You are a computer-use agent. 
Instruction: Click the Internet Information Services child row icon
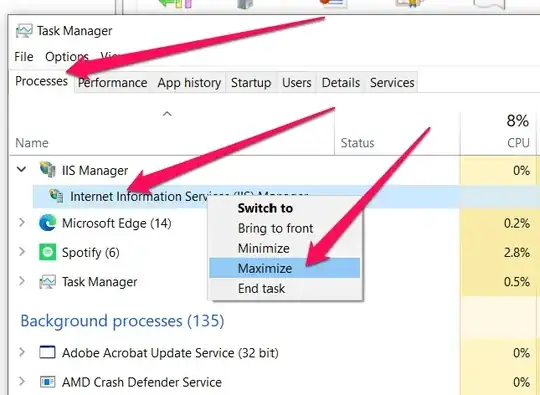click(56, 196)
